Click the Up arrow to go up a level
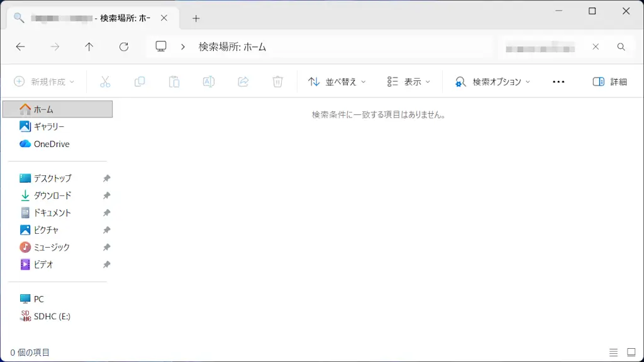Image resolution: width=644 pixels, height=362 pixels. pos(89,47)
